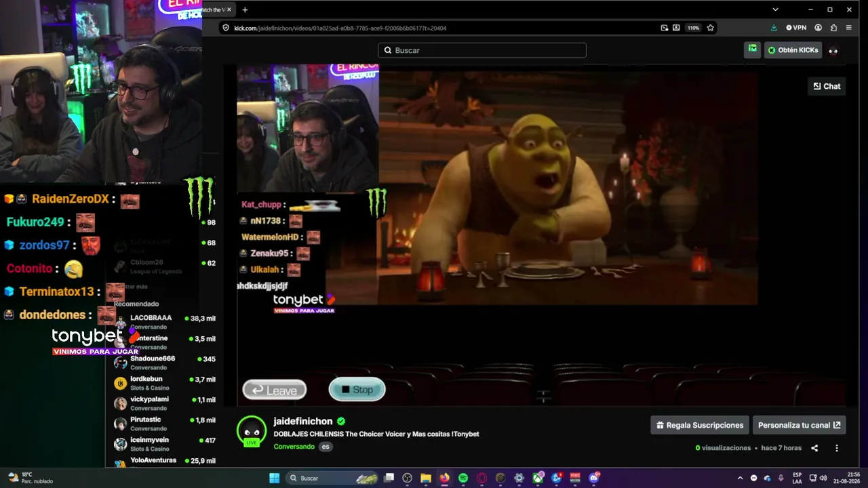Open the browser downloads arrow
Image resolution: width=868 pixels, height=488 pixels.
[x=774, y=28]
